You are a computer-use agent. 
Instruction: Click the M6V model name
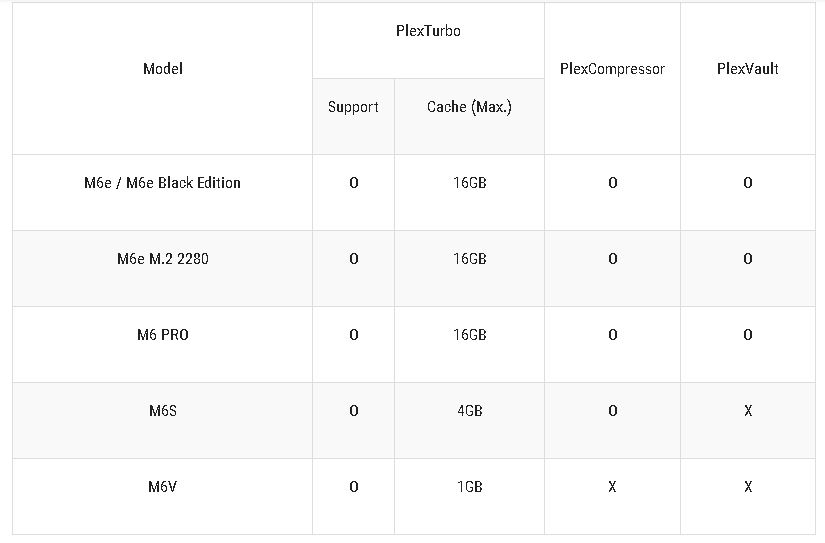[162, 487]
